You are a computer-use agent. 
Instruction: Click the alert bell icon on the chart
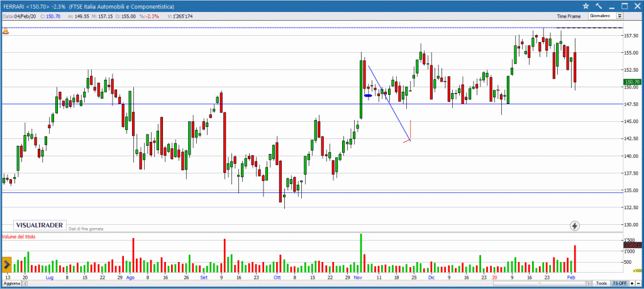(6, 31)
